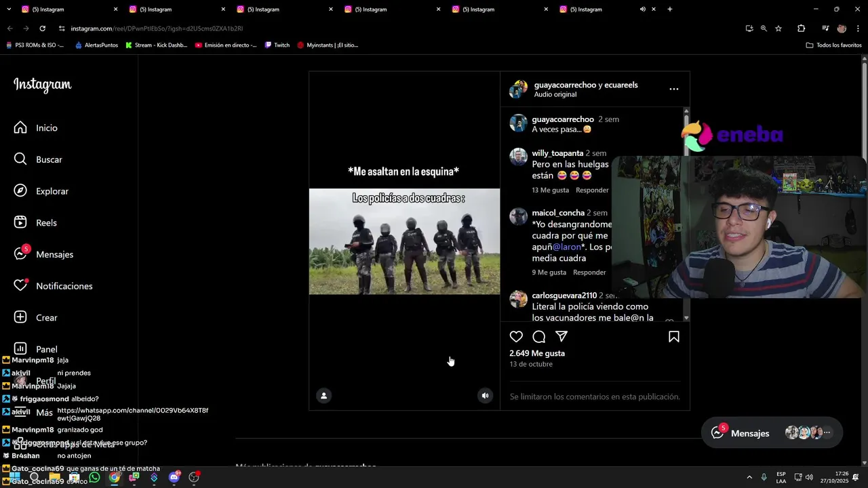
Task: Open maicol_concha's profile
Action: 558,213
